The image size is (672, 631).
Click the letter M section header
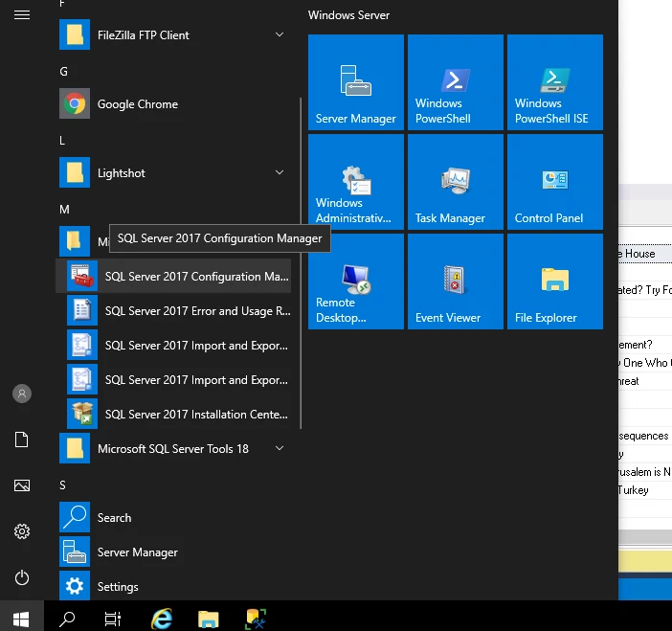click(x=64, y=210)
